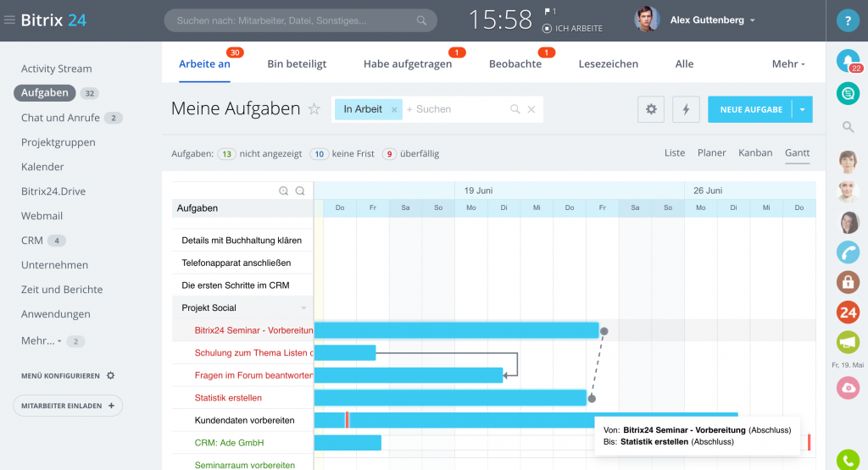This screenshot has width=868, height=470.
Task: Click MITARBEITER EINLADEN button
Action: 68,406
